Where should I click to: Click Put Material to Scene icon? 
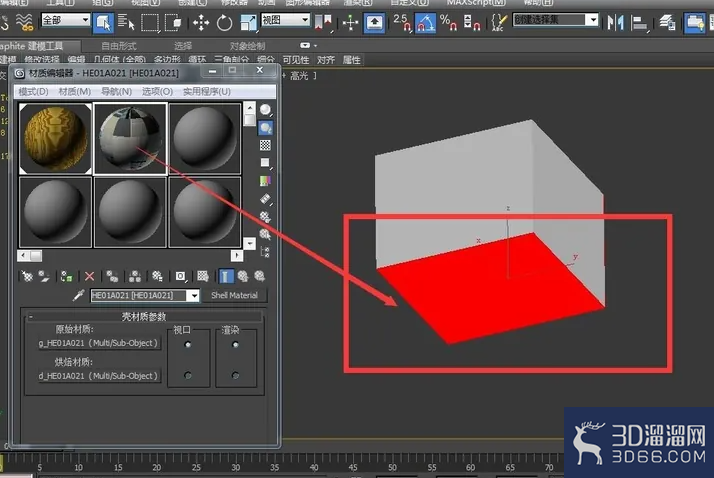coord(44,276)
